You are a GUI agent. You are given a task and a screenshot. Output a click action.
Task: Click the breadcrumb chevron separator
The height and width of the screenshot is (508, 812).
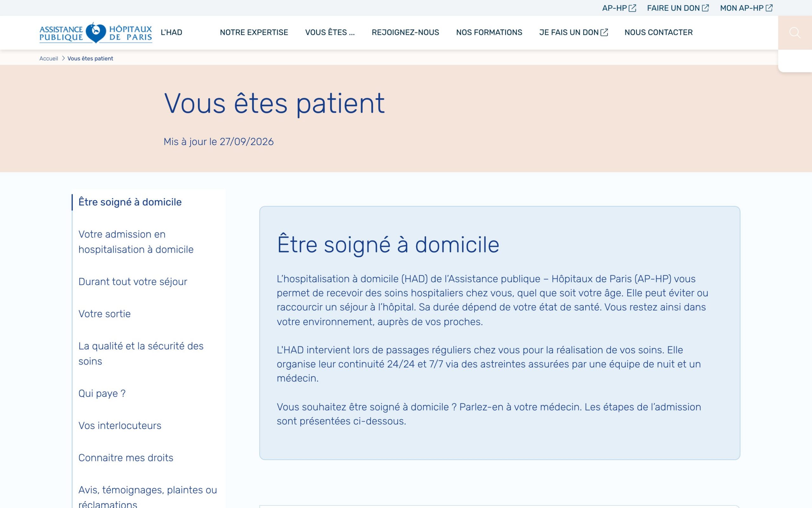click(63, 58)
